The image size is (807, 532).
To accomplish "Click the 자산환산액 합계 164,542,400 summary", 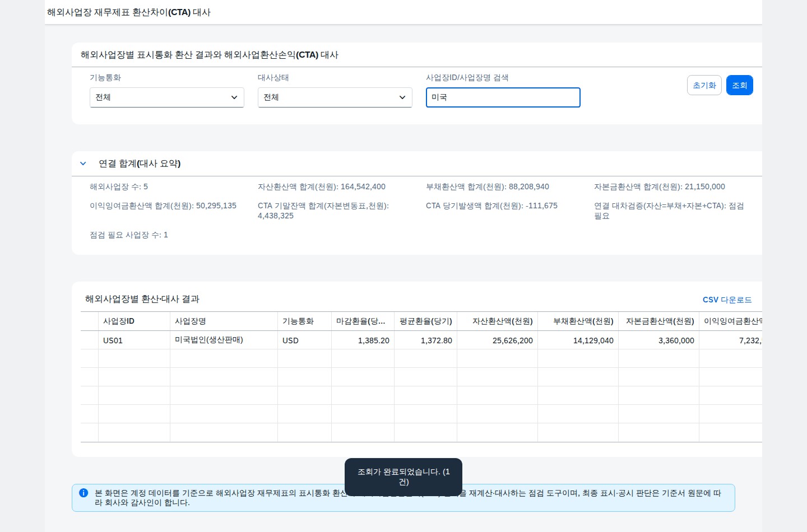I will click(x=322, y=186).
